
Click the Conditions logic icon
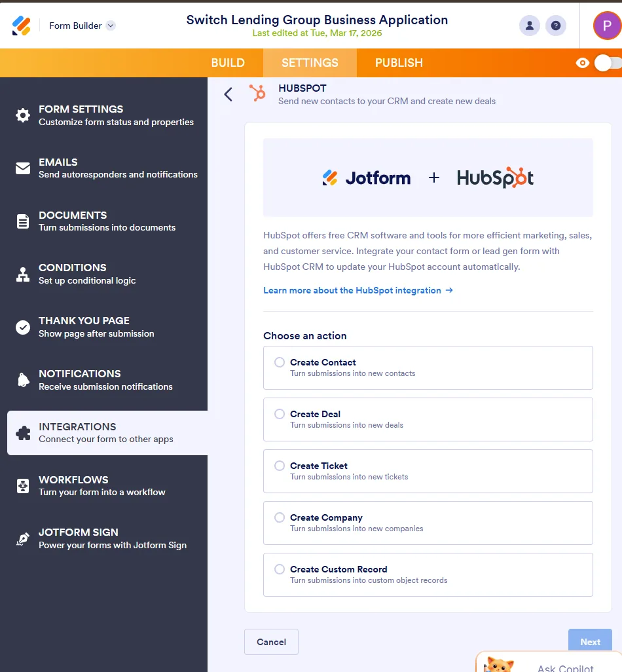23,274
